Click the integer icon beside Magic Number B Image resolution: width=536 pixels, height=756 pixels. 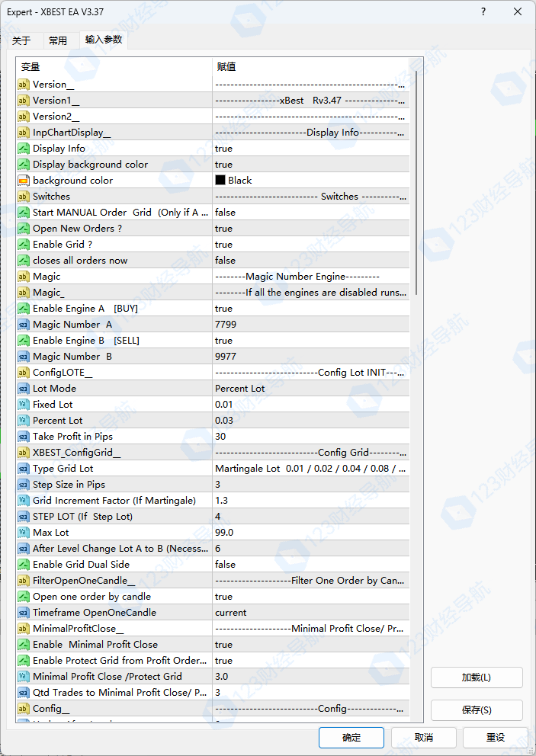[x=23, y=357]
